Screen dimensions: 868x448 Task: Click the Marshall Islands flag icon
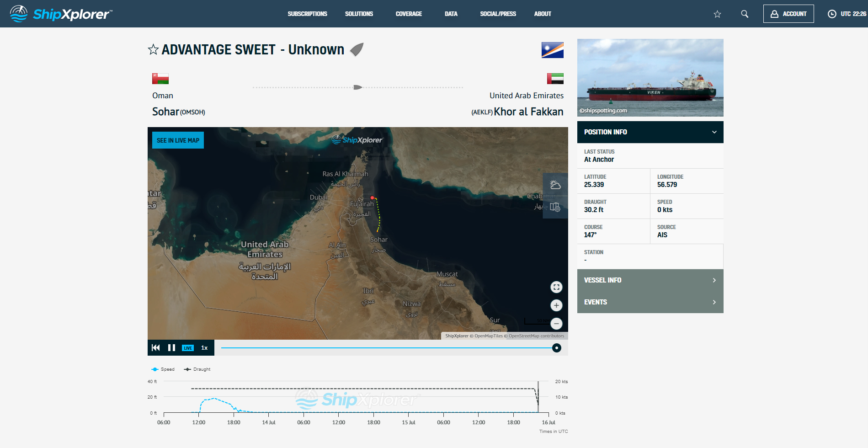point(553,50)
